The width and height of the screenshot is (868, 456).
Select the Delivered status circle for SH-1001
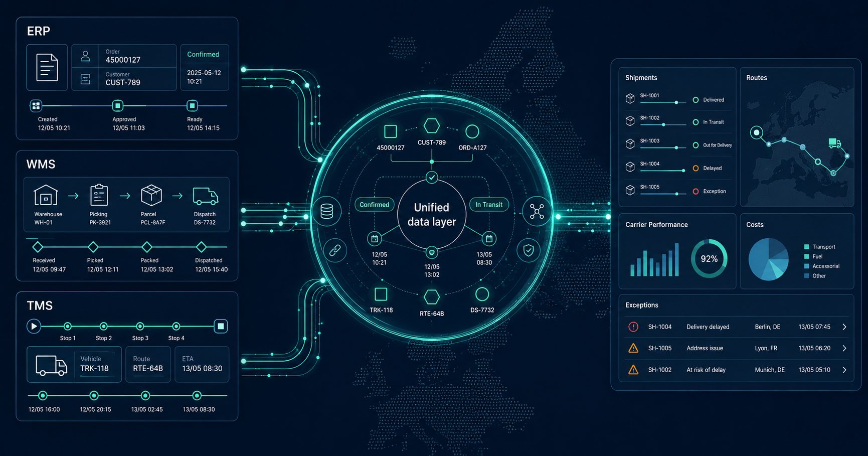[x=696, y=100]
